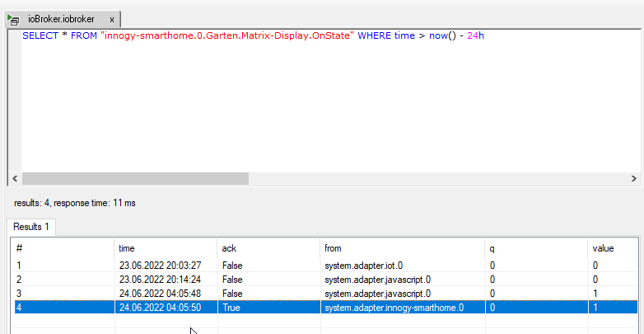
Task: Open the Results 1 tab
Action: click(x=31, y=227)
